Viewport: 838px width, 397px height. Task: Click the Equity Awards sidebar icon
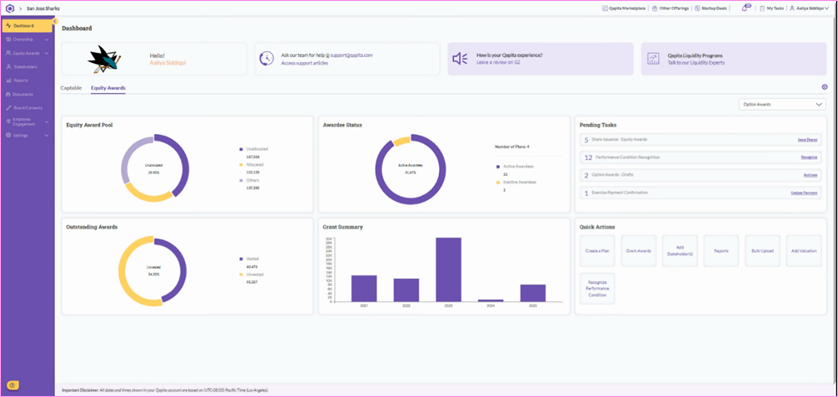click(9, 53)
